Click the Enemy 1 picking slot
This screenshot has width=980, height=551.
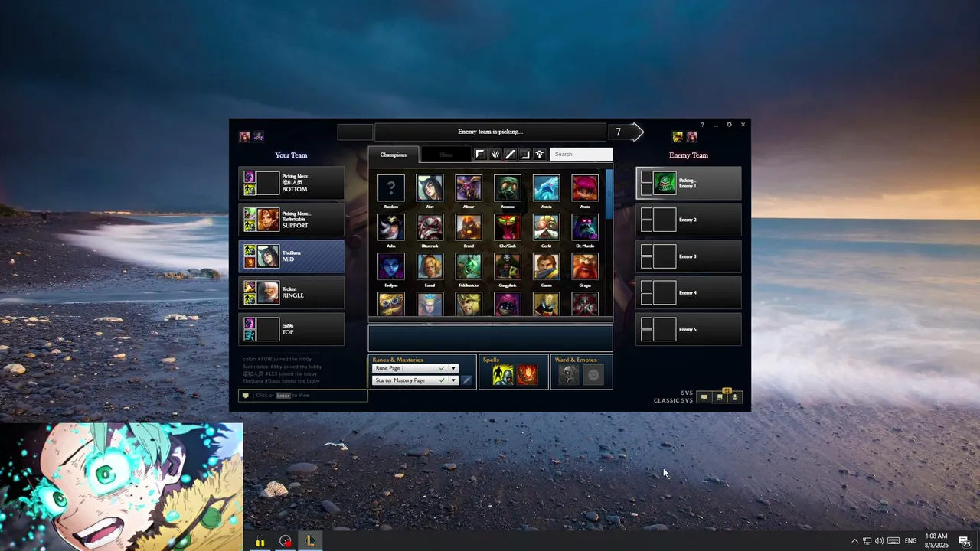tap(689, 184)
